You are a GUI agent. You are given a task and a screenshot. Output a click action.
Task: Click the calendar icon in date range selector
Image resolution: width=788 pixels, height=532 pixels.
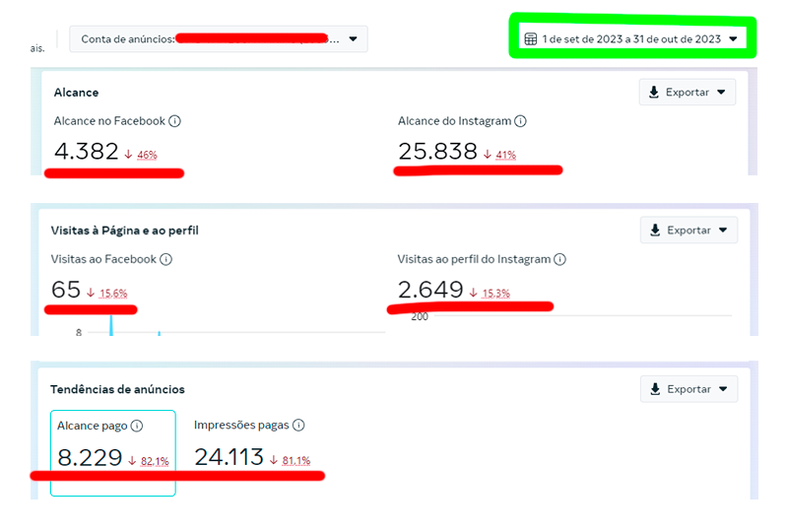point(531,39)
